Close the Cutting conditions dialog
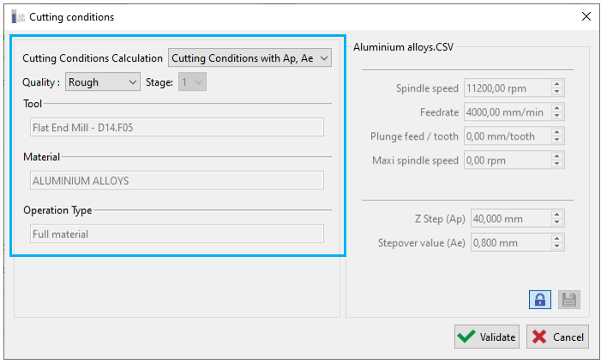 coord(586,16)
